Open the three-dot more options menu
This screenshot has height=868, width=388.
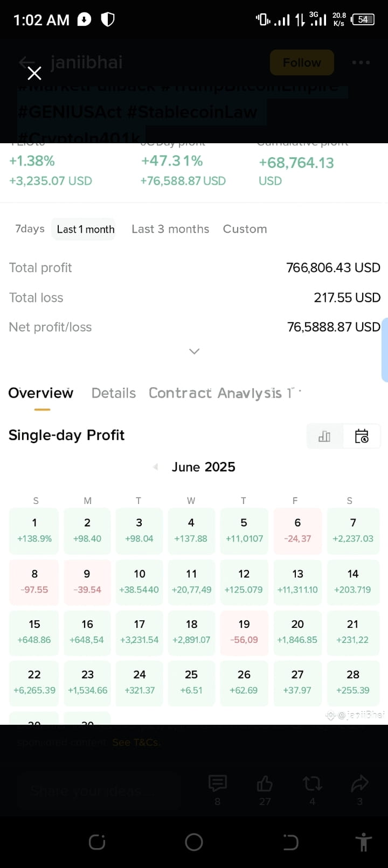pos(361,62)
